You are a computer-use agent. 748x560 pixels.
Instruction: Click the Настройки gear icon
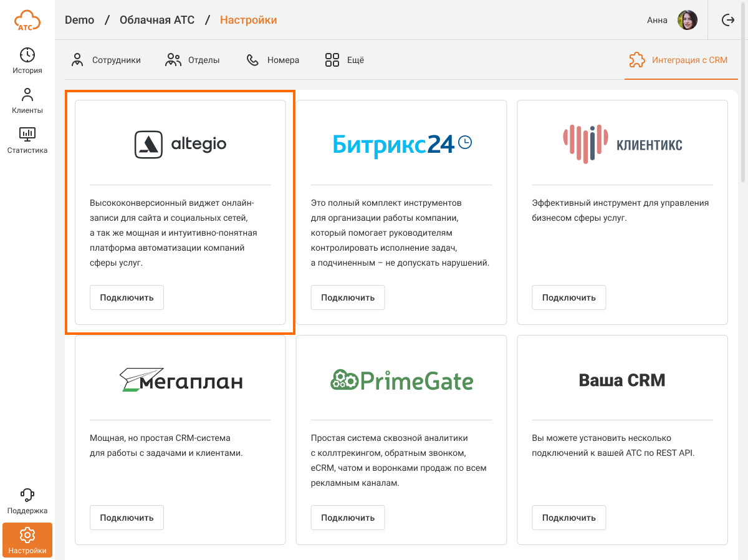point(27,535)
